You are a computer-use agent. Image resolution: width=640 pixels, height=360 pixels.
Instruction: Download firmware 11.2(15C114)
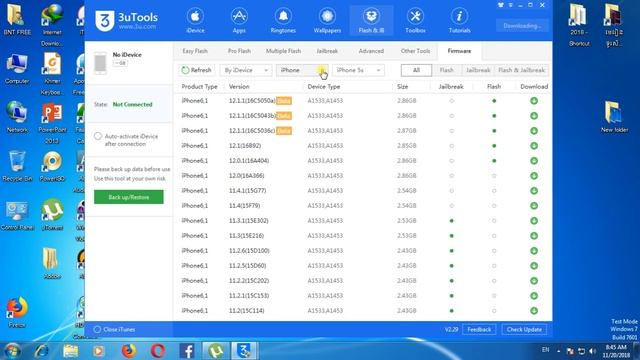click(x=534, y=311)
